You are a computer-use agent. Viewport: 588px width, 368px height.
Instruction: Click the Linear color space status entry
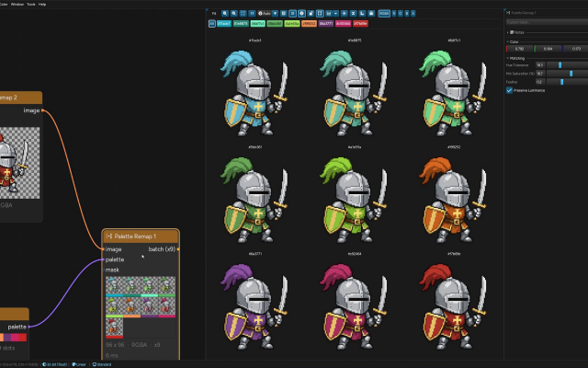click(79, 364)
